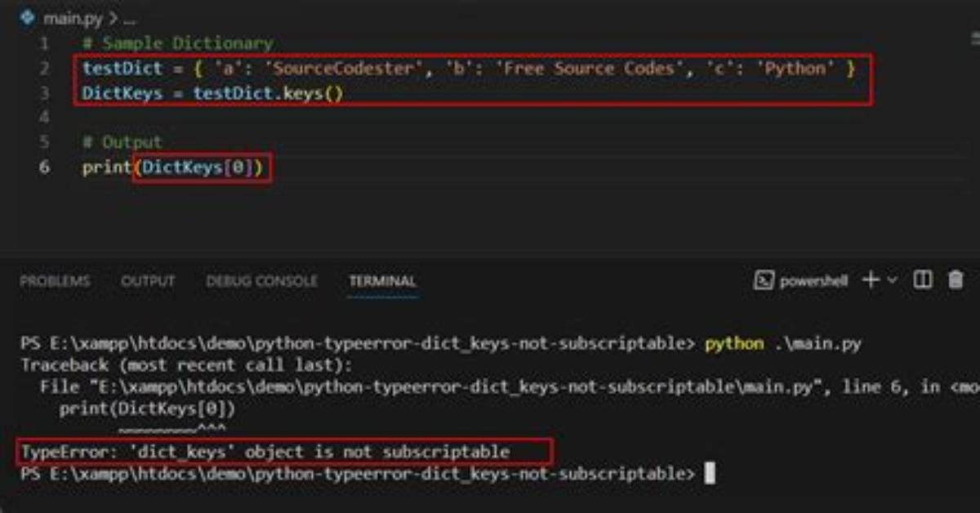The image size is (980, 513).
Task: Click the testDict assignment on line 2
Action: 468,69
